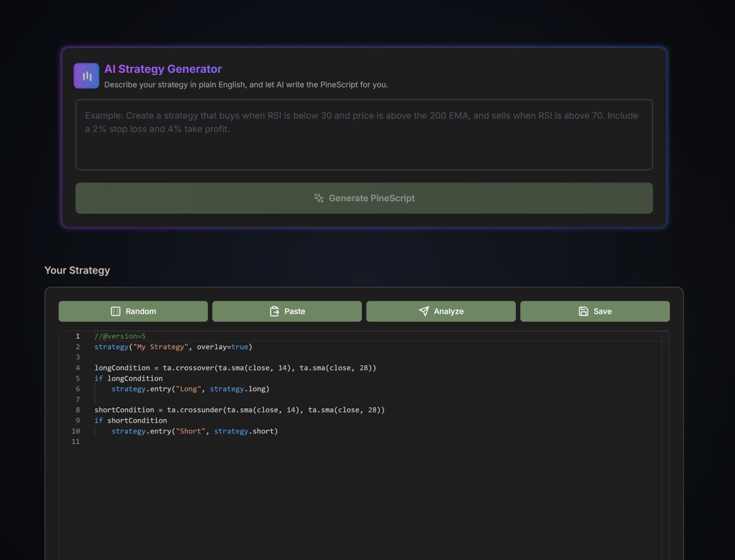Click the strategy description text area

(364, 134)
